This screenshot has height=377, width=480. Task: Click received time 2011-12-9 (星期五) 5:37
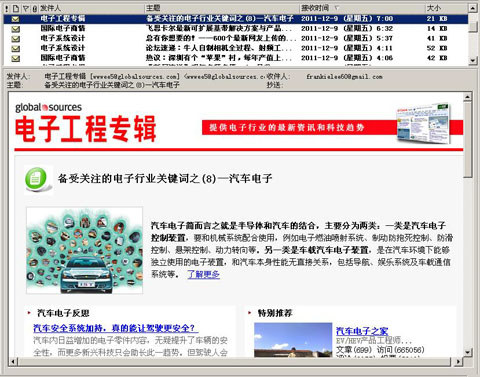click(347, 38)
